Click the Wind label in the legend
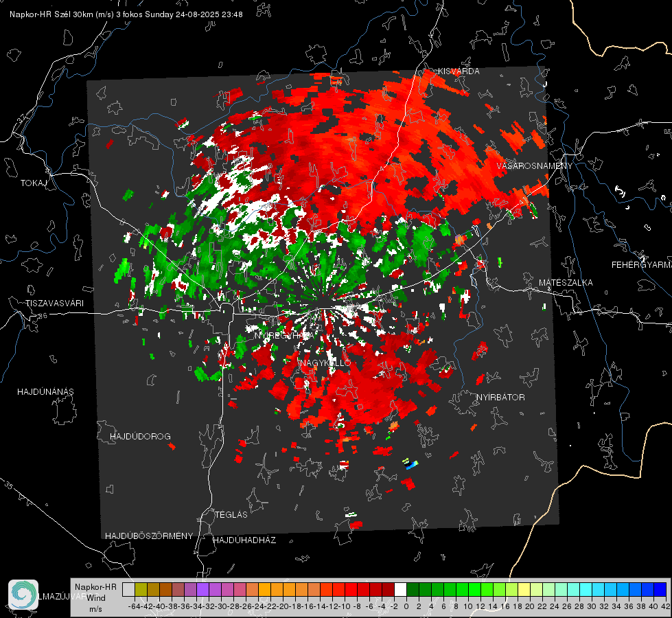 (96, 598)
